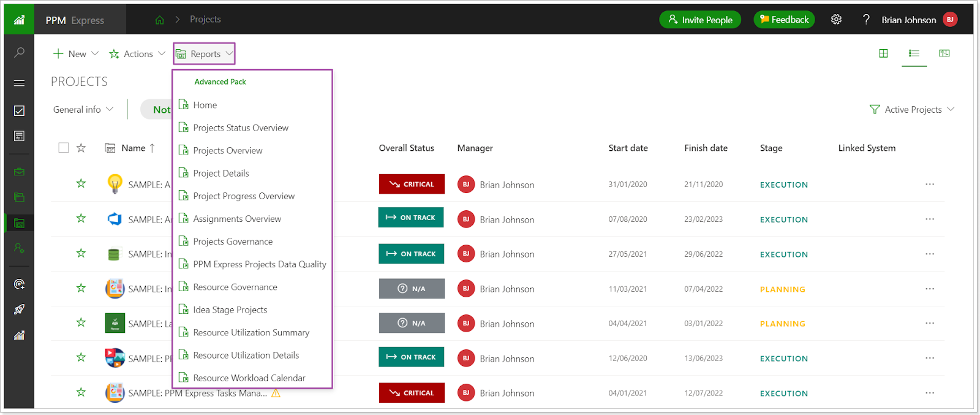The image size is (980, 415).
Task: Expand the hamburger menu in the sidebar
Action: tap(19, 83)
